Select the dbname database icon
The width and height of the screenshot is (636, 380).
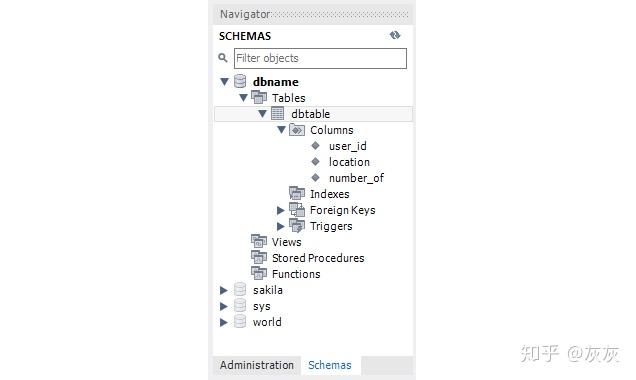pos(240,82)
